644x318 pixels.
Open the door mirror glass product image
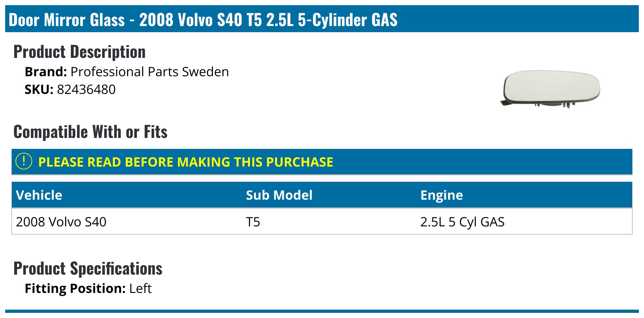[x=550, y=89]
